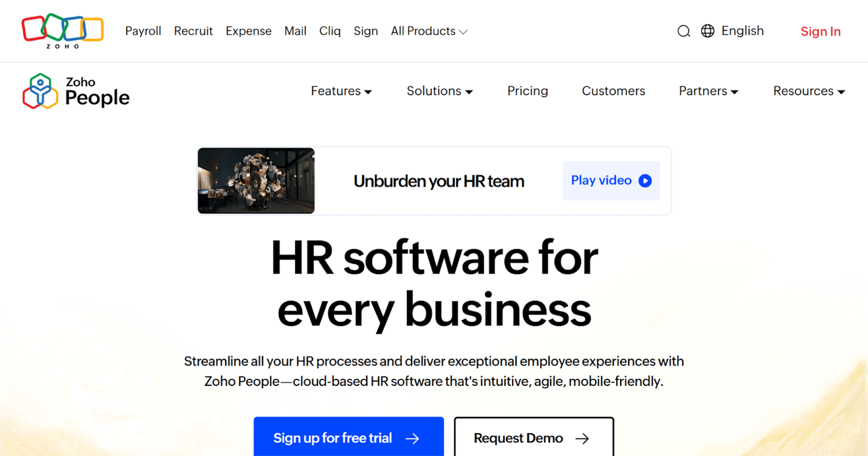Click the play circle icon beside Play video

click(645, 180)
